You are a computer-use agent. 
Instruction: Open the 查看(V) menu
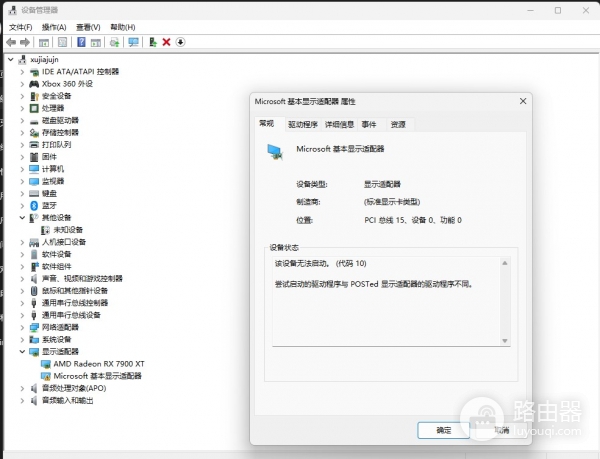pos(88,27)
